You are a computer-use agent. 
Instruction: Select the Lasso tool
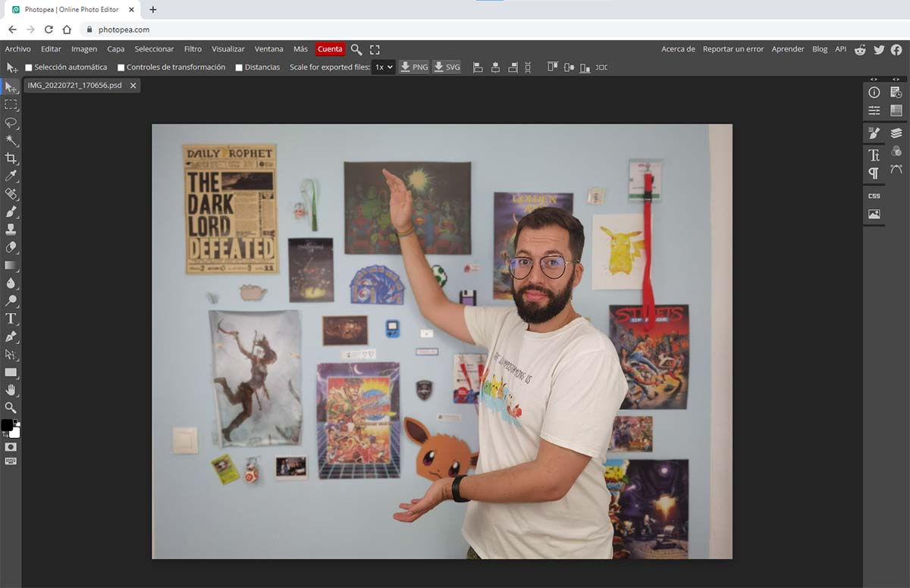pyautogui.click(x=11, y=123)
